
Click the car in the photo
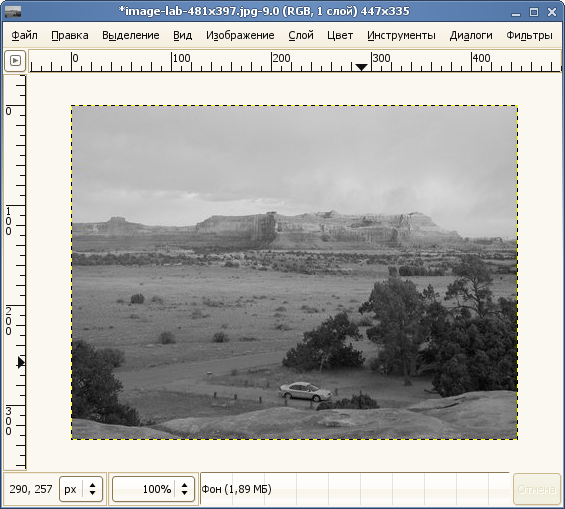coord(305,392)
